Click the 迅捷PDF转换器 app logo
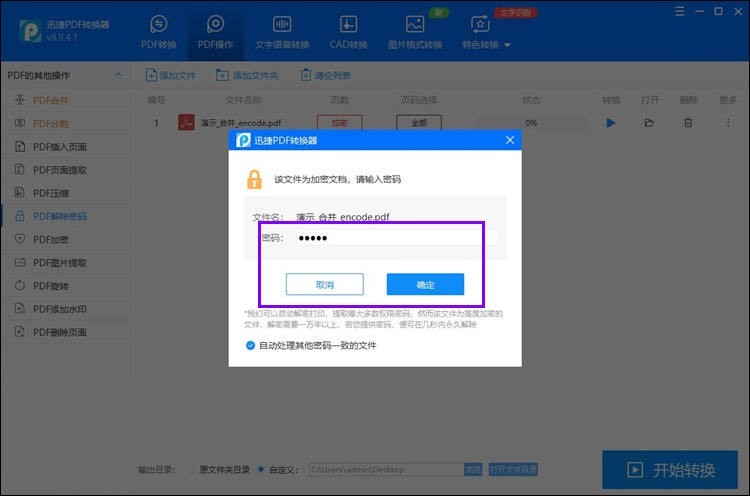750x496 pixels. [30, 31]
